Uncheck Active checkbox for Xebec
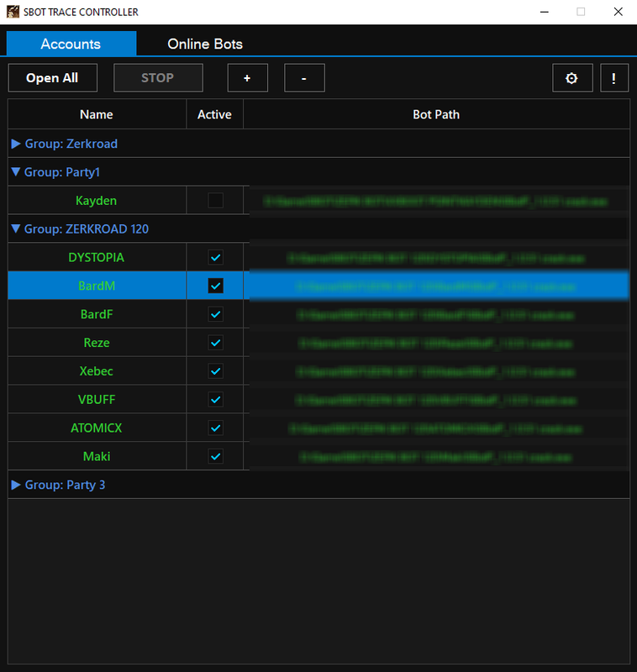 tap(216, 370)
